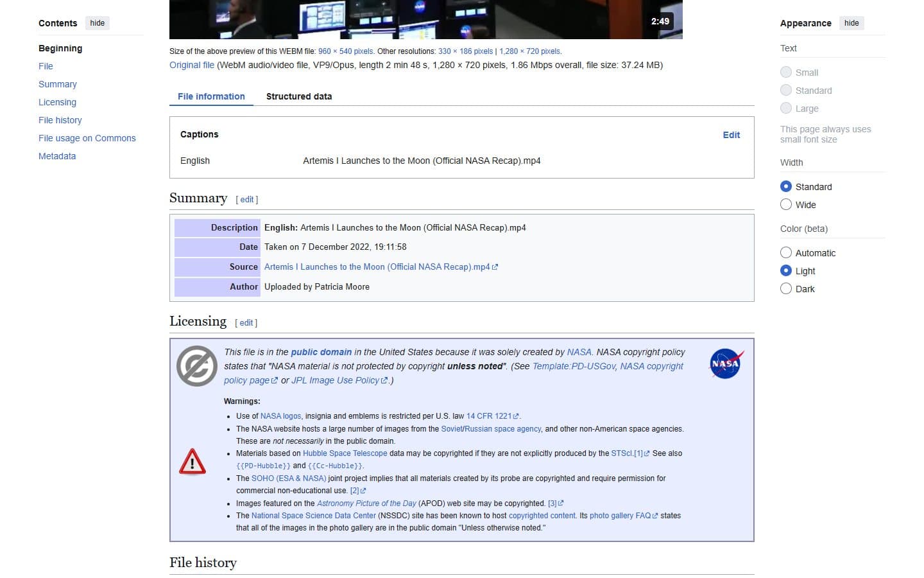Open the Original file link
Viewport: 924px width, 578px height.
(x=192, y=65)
